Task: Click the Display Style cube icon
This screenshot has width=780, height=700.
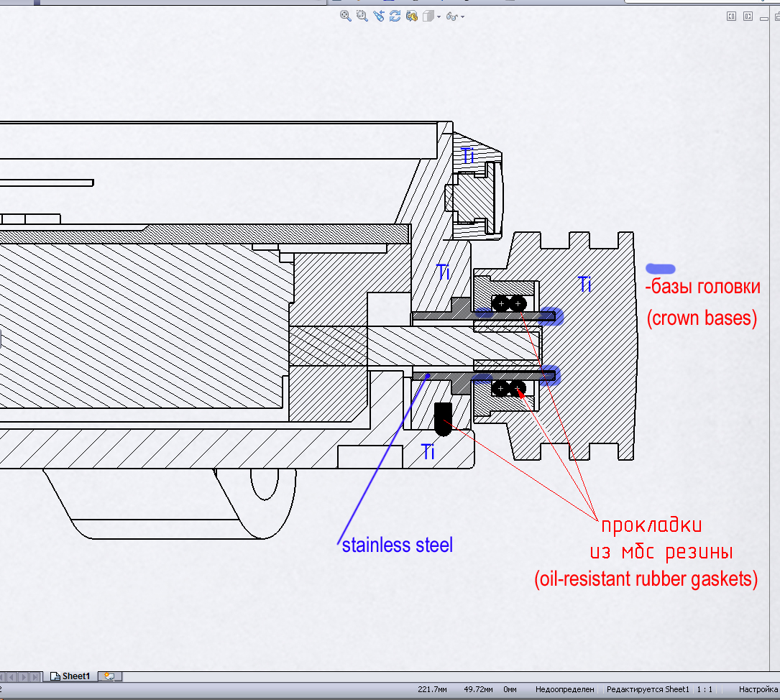Action: point(428,16)
